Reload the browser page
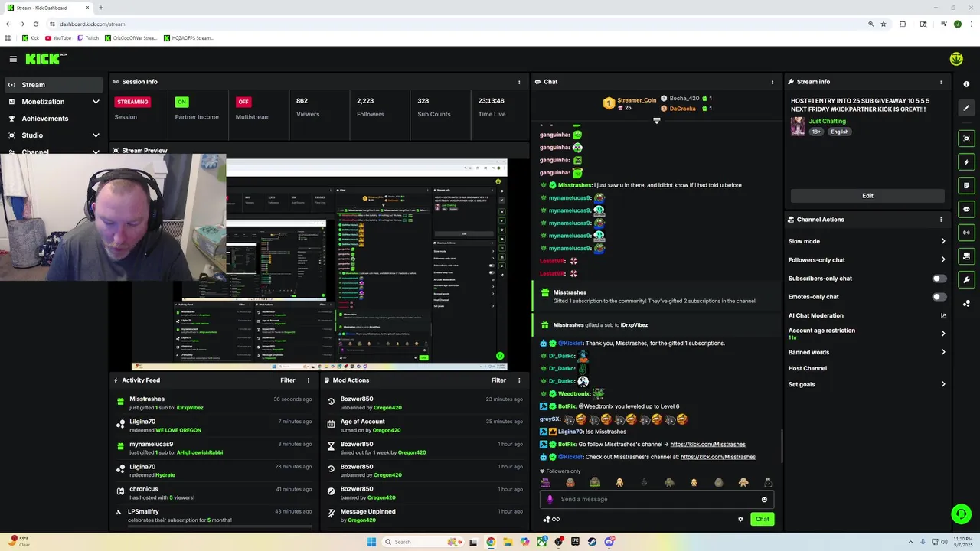Image resolution: width=980 pixels, height=551 pixels. click(x=35, y=24)
